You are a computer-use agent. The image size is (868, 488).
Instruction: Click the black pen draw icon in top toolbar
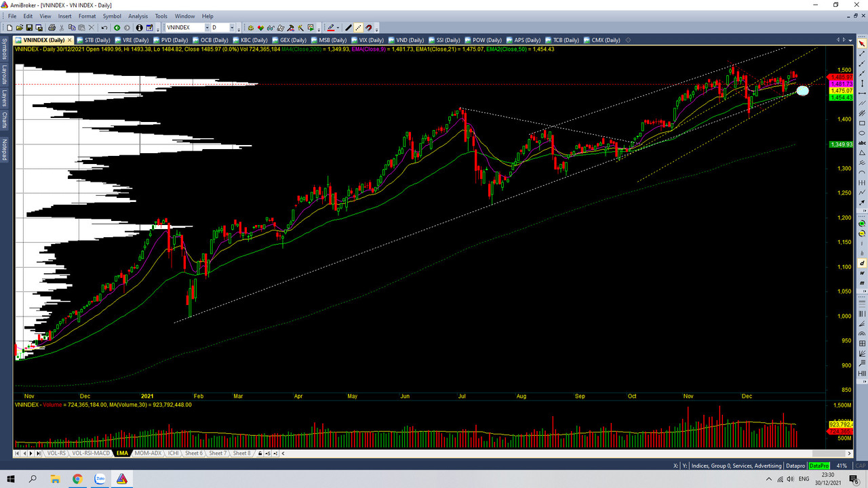pos(348,28)
